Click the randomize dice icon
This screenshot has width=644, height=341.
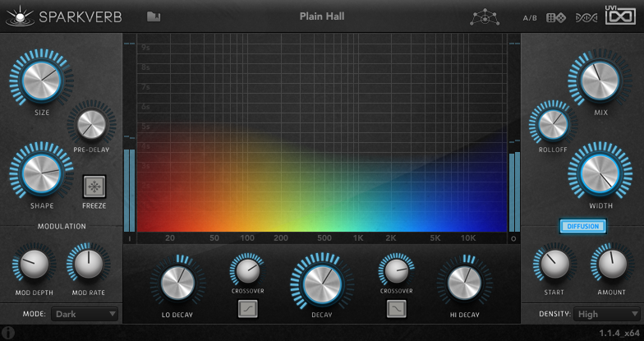(x=555, y=18)
